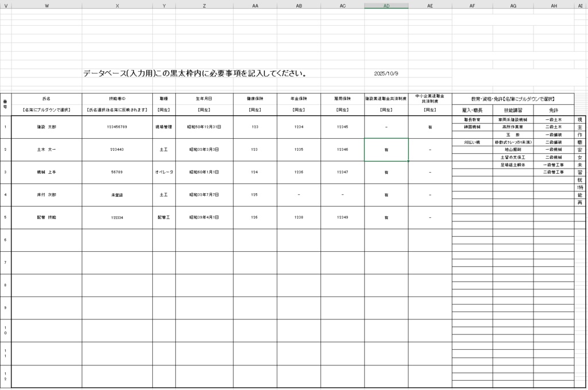588x390 pixels.
Task: Select the 技能者ID cell 123456789
Action: tap(117, 127)
